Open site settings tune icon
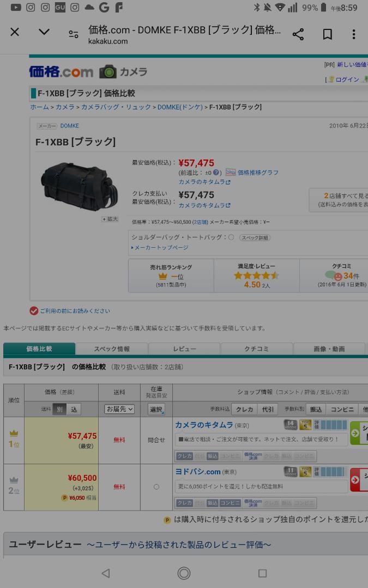 pyautogui.click(x=73, y=34)
